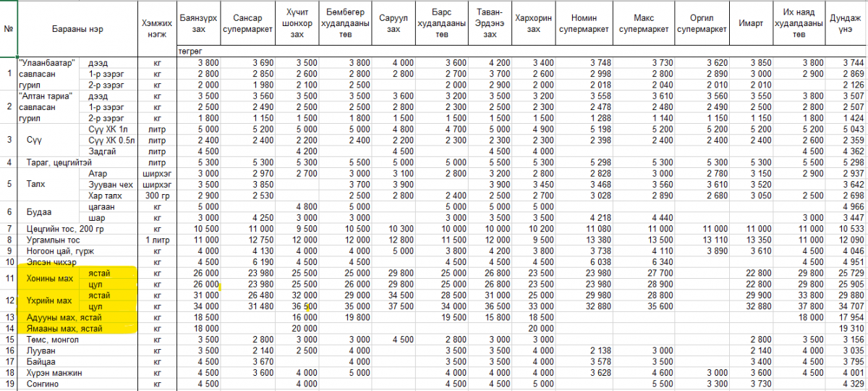Select the "Сонгино" product cell
Image resolution: width=868 pixels, height=391 pixels.
(44, 384)
